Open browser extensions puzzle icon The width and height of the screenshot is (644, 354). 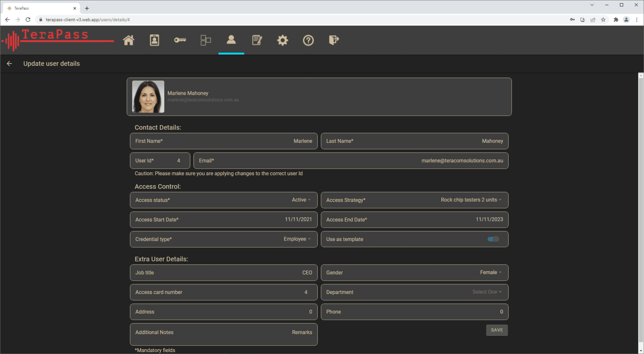coord(616,19)
